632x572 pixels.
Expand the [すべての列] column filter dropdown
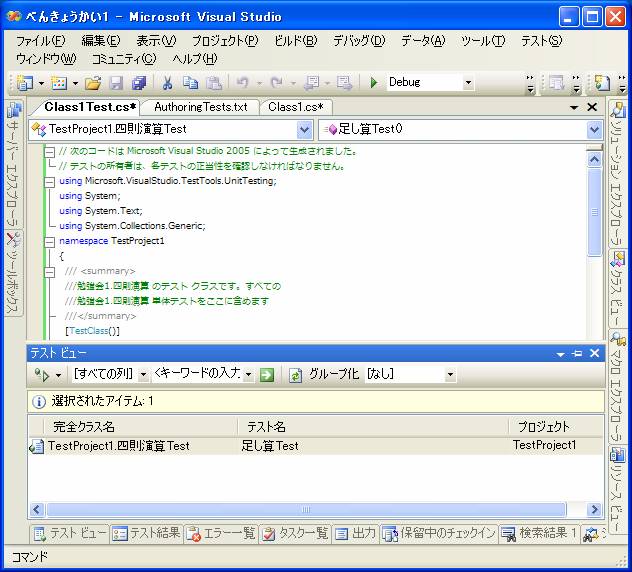pos(143,374)
